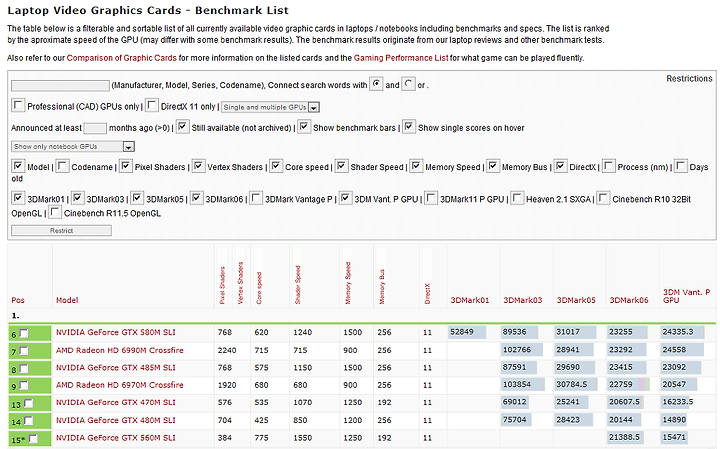Viewport: 720px width, 449px height.
Task: Open the Gaming Performance List link
Action: [401, 58]
